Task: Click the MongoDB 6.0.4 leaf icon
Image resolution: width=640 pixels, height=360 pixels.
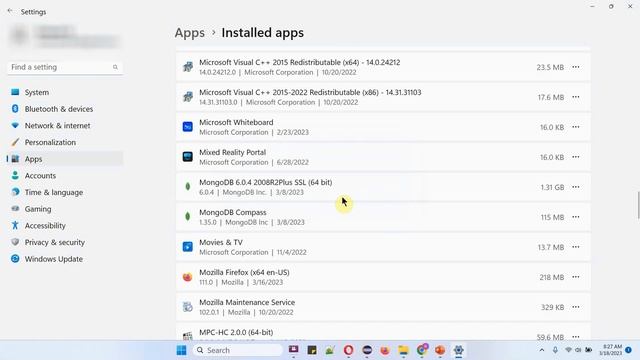Action: (187, 187)
